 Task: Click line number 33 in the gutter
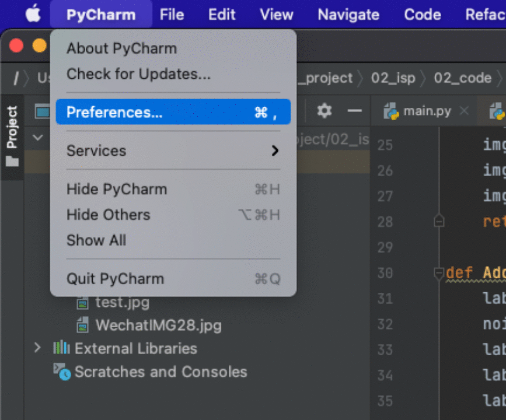pyautogui.click(x=385, y=349)
